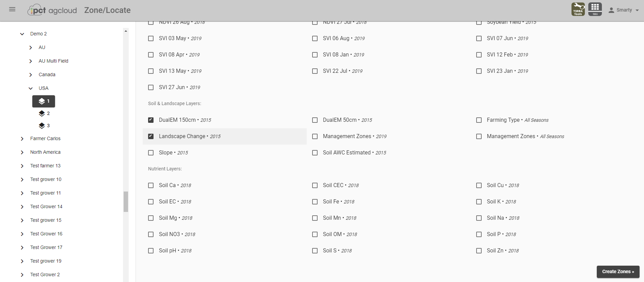This screenshot has width=644, height=282.
Task: Click the sidebar scroll up arrow
Action: pos(126,31)
